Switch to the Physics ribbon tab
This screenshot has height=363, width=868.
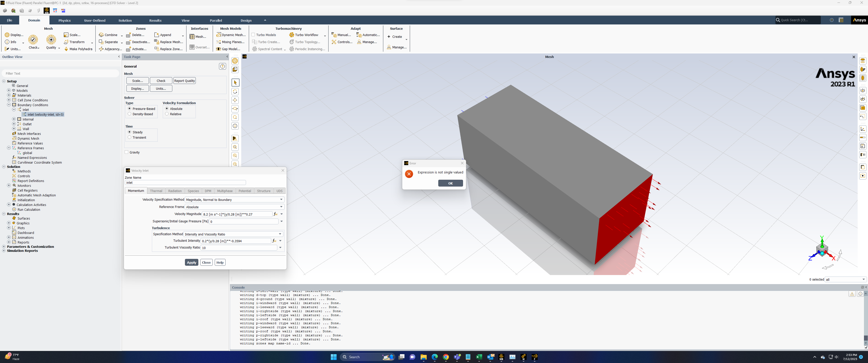coord(64,20)
